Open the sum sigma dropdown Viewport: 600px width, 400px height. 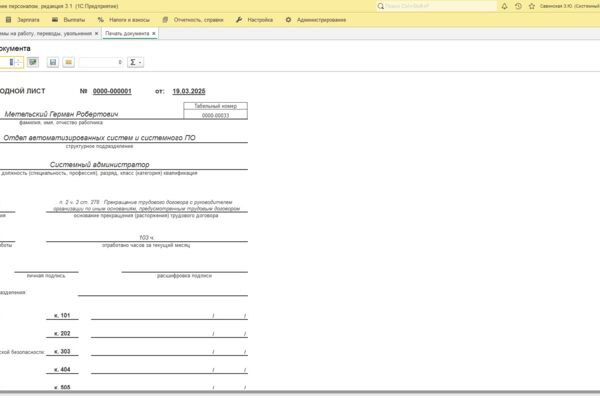(x=135, y=62)
